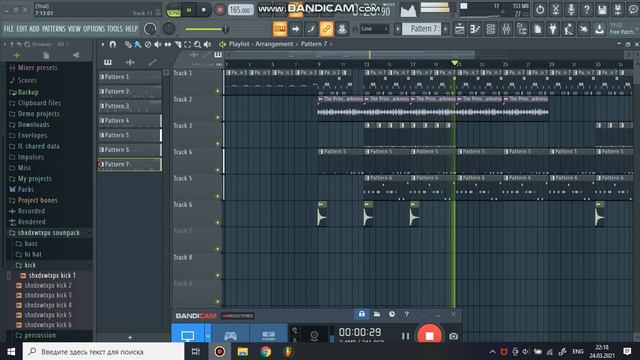Viewport: 640px width, 360px height.
Task: Click the Bandicam webcam overlay icon
Action: click(x=314, y=336)
